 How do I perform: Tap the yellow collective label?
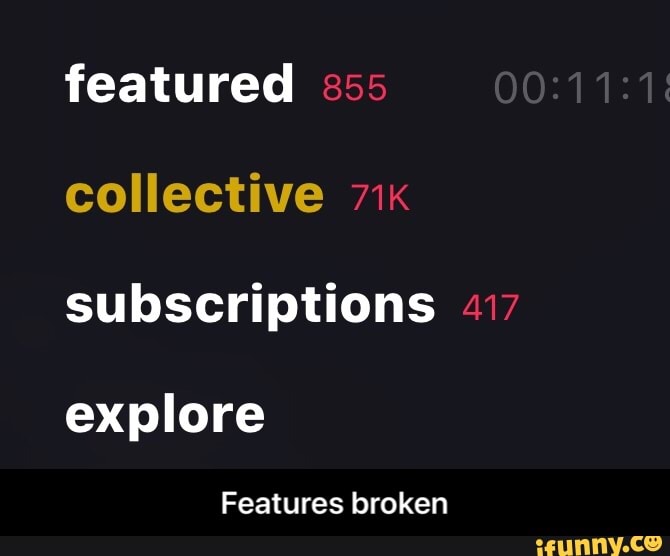194,194
